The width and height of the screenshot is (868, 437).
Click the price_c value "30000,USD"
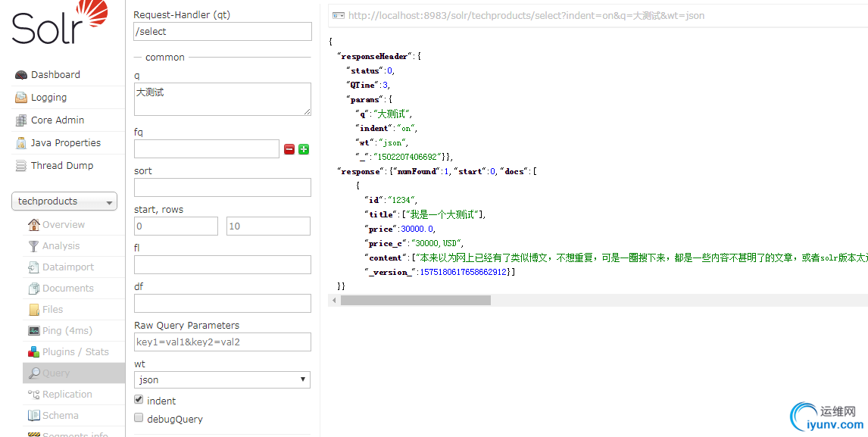click(436, 243)
